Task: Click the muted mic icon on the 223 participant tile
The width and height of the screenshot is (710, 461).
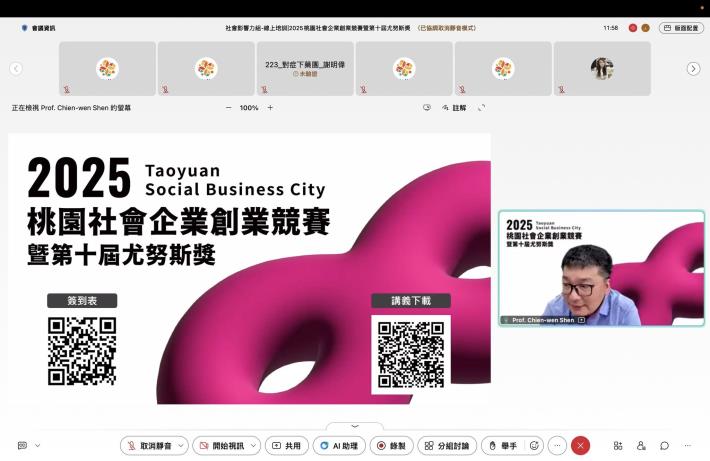Action: point(264,90)
